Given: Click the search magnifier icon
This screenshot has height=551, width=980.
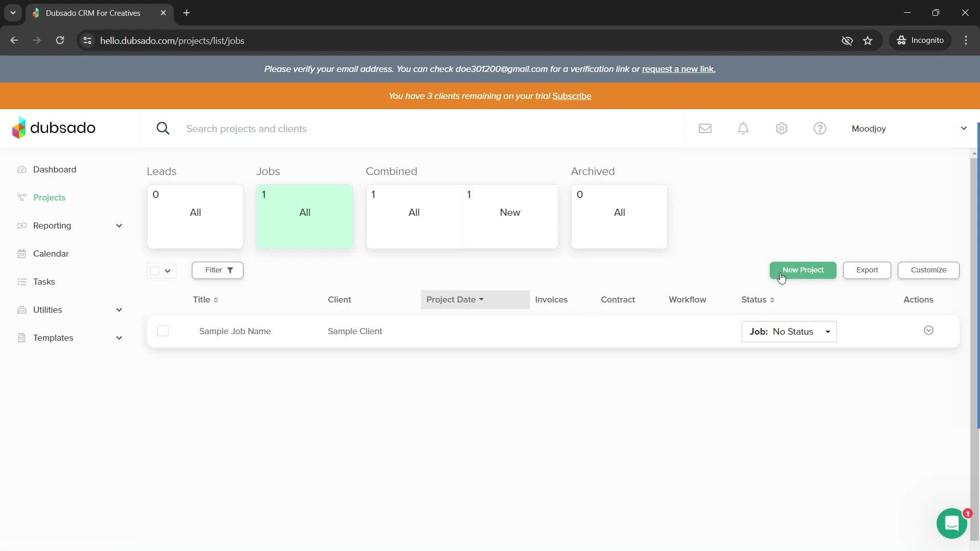Looking at the screenshot, I should pos(163,129).
